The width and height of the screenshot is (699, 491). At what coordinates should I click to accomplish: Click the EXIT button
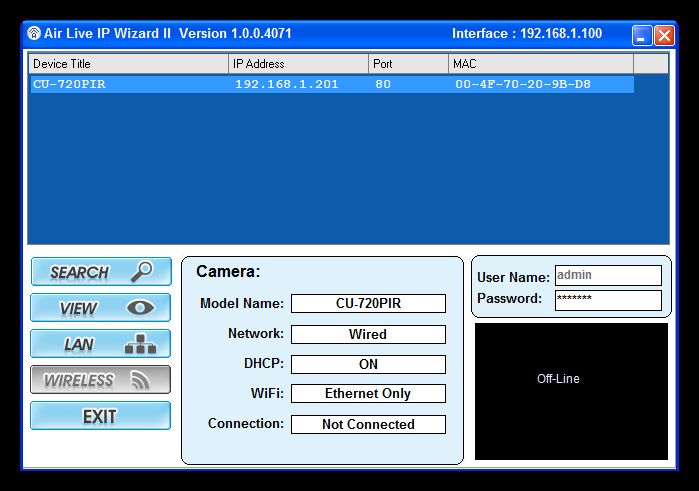100,416
